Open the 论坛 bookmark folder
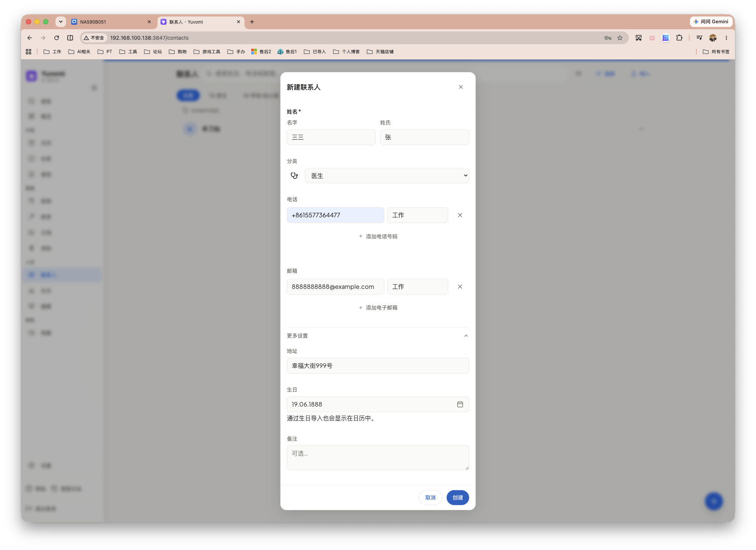This screenshot has width=756, height=550. 153,52
